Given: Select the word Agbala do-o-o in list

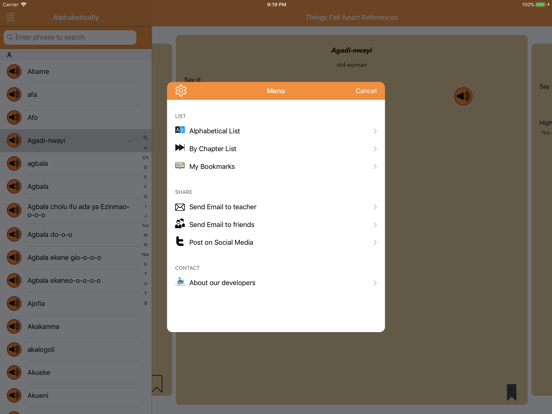Looking at the screenshot, I should tap(50, 234).
